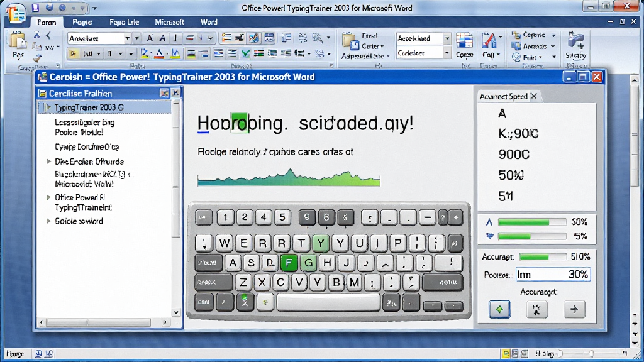The image size is (644, 362).
Task: Open the Adpaaeed ate dropdown
Action: [x=365, y=56]
